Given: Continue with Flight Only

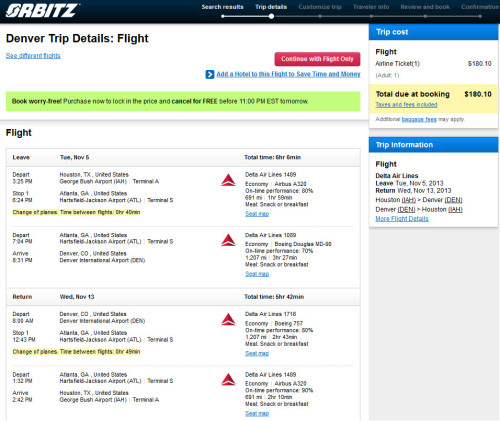Looking at the screenshot, I should coord(317,59).
